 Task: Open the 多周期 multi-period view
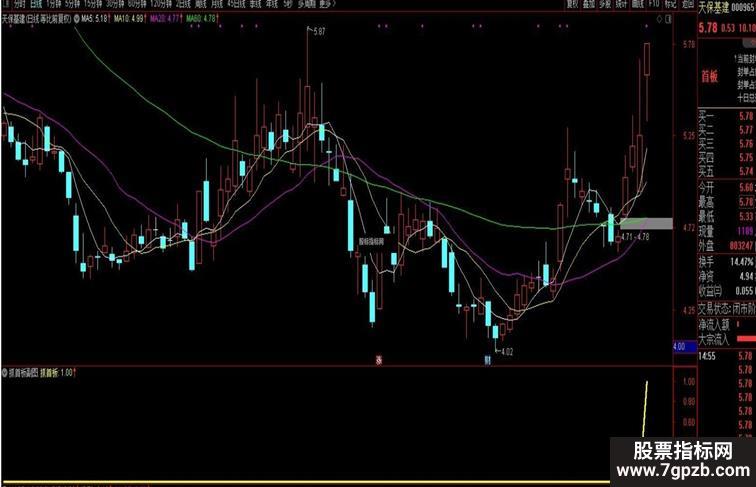click(307, 4)
